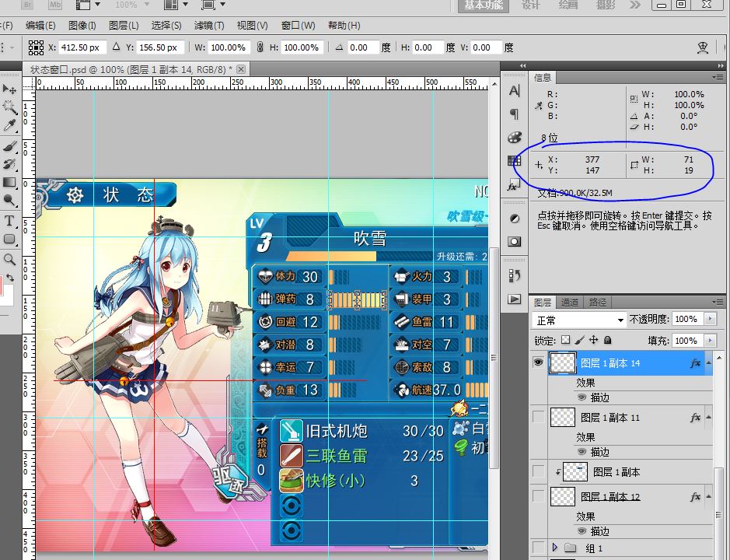Open the Info panel flyout menu
730x560 pixels.
[x=718, y=77]
